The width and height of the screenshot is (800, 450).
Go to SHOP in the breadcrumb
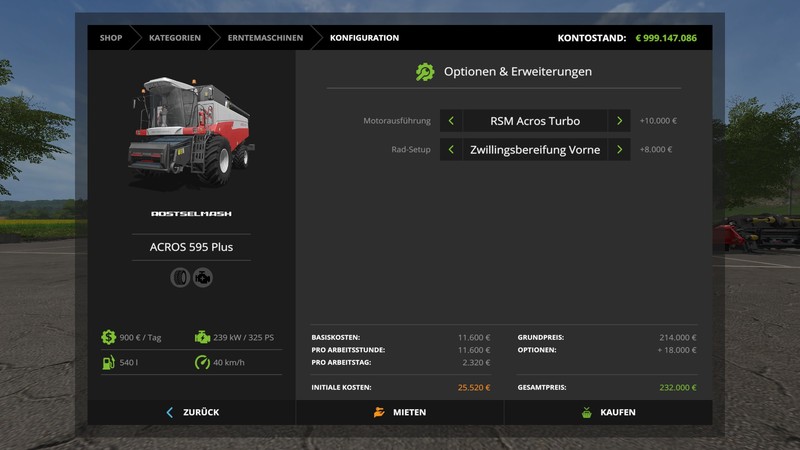click(111, 38)
